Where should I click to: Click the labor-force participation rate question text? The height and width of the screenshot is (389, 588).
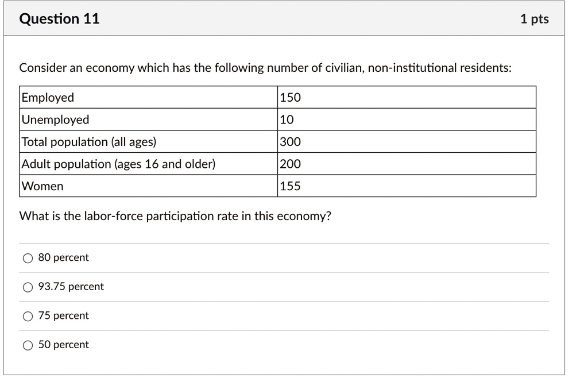pyautogui.click(x=175, y=216)
